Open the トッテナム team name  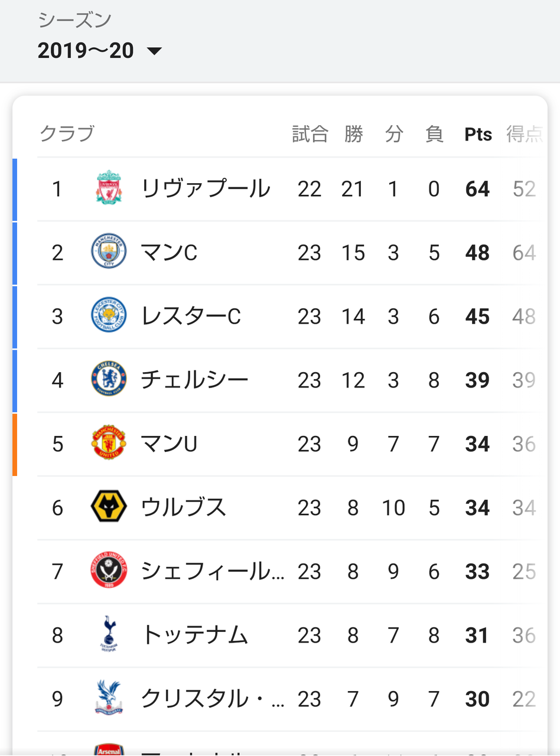pyautogui.click(x=194, y=635)
